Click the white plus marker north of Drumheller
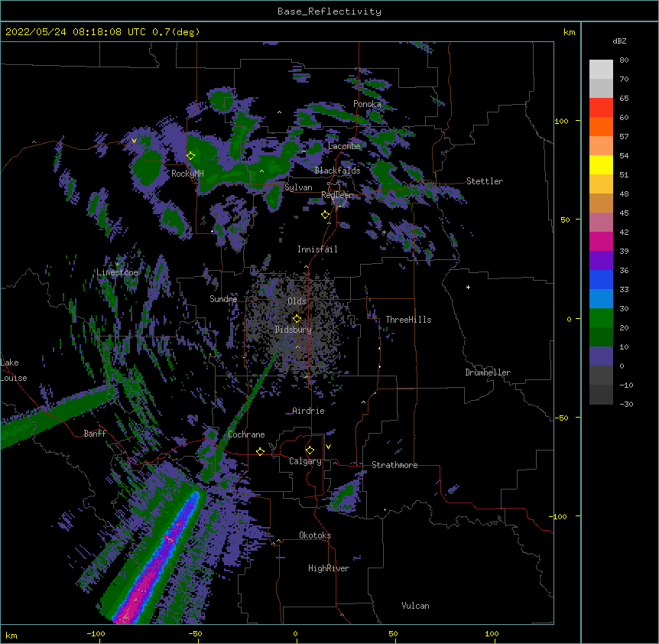659x644 pixels. [x=468, y=287]
